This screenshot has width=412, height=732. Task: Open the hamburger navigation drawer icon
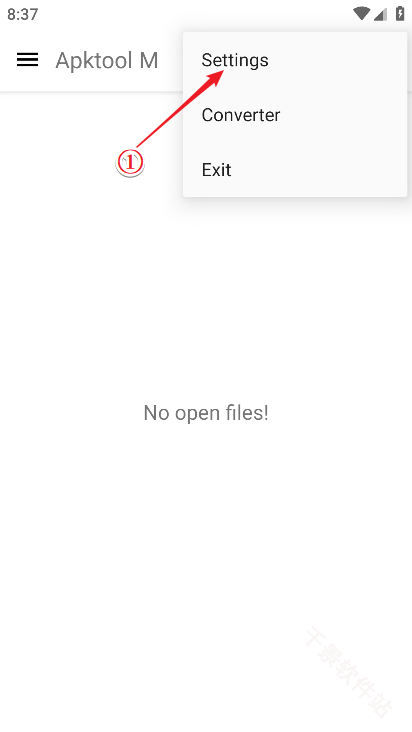point(28,60)
